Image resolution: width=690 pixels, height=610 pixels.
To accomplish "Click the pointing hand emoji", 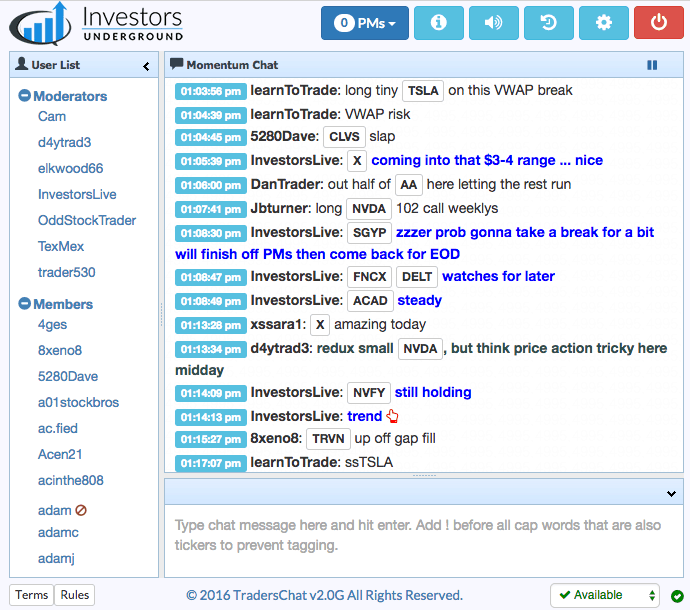I will 393,416.
